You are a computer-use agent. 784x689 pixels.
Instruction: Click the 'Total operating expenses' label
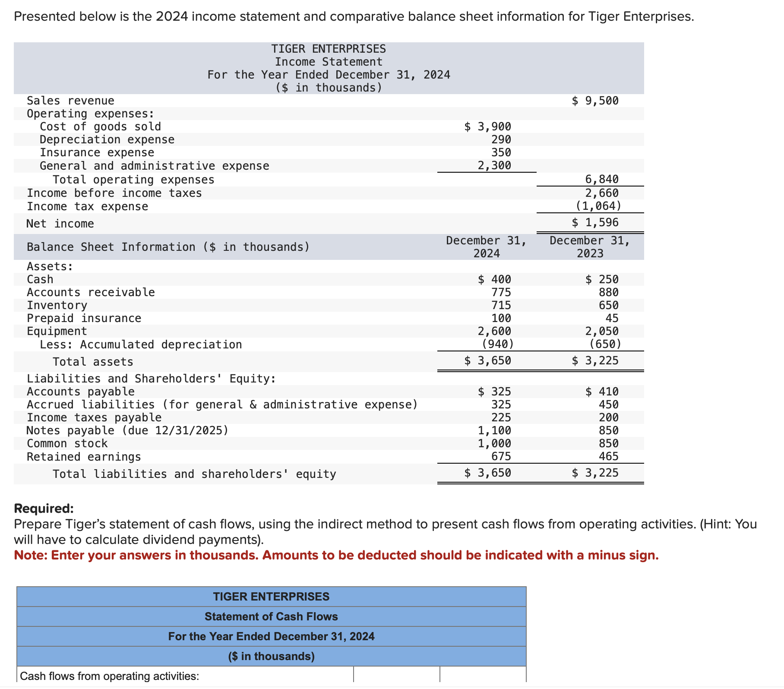133,180
